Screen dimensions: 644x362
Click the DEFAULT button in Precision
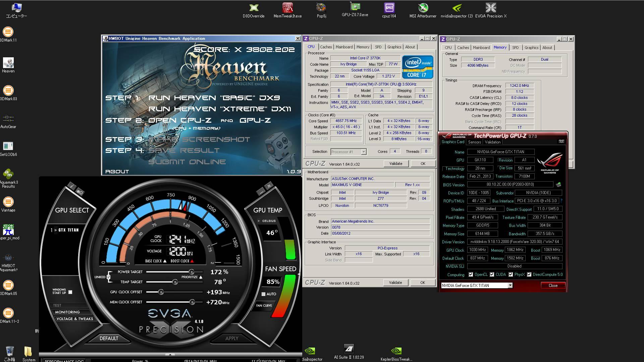pos(109,338)
